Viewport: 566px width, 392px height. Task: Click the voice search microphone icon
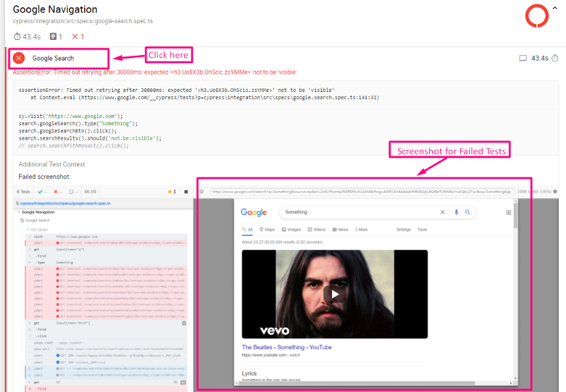point(456,212)
